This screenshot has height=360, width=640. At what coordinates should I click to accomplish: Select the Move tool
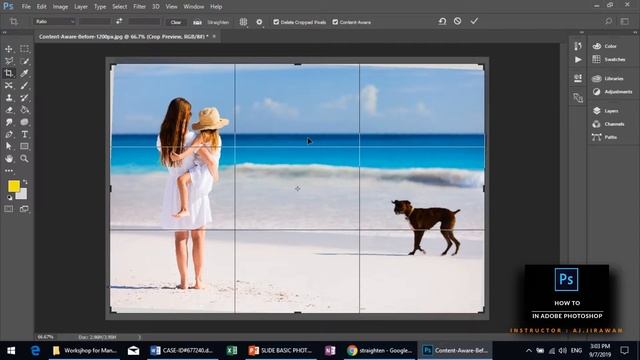tap(9, 49)
